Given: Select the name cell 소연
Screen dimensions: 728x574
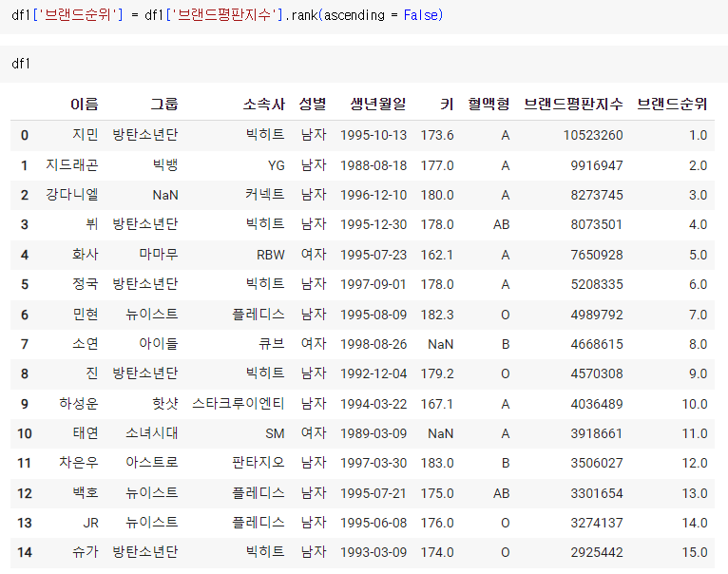Looking at the screenshot, I should point(85,344).
